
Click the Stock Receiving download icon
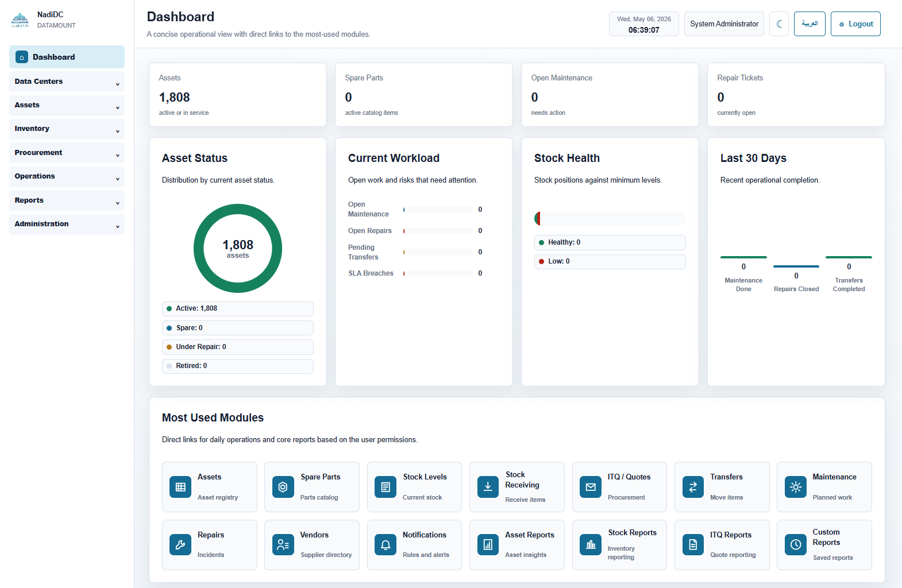(x=488, y=487)
